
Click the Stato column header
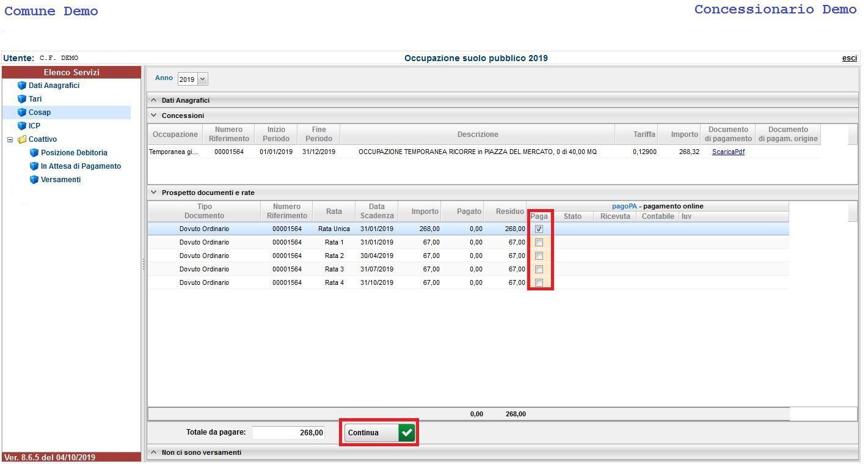tap(572, 216)
